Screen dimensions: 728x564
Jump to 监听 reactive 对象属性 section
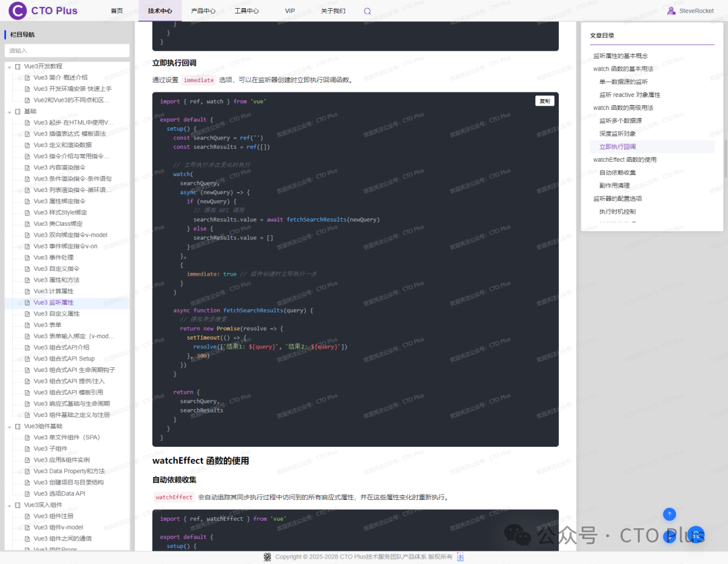click(x=630, y=95)
